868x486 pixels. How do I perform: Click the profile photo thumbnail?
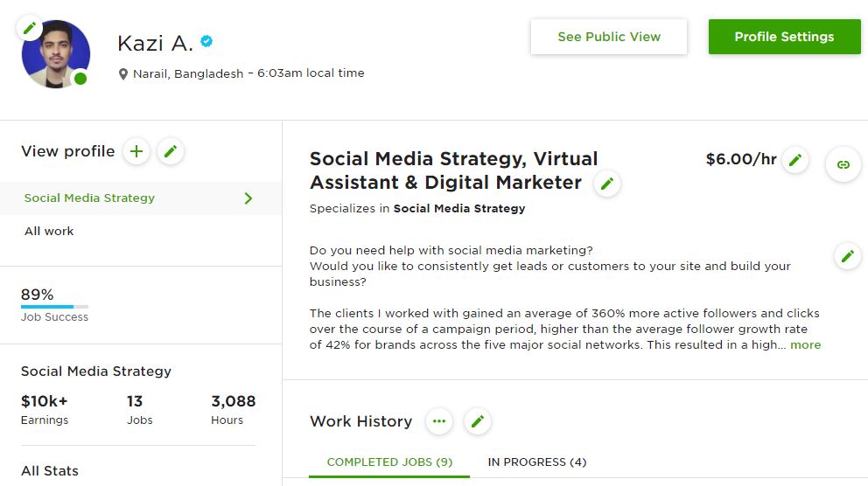click(x=55, y=54)
